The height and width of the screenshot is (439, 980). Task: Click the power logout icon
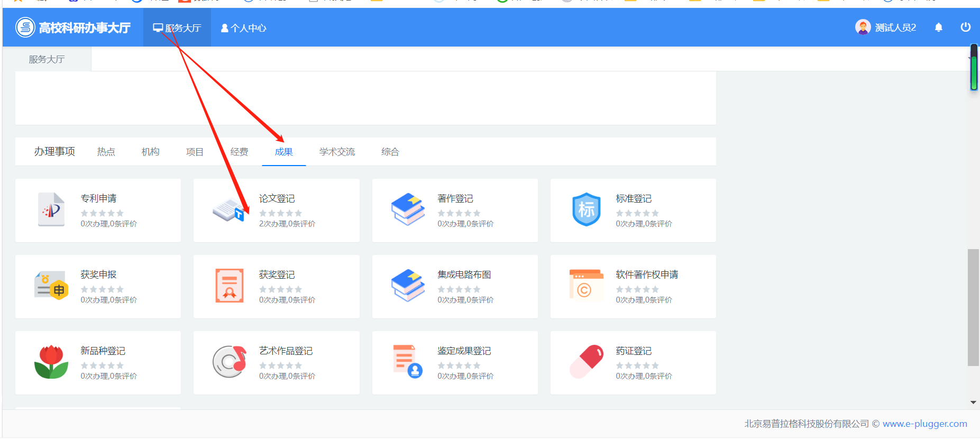tap(965, 27)
